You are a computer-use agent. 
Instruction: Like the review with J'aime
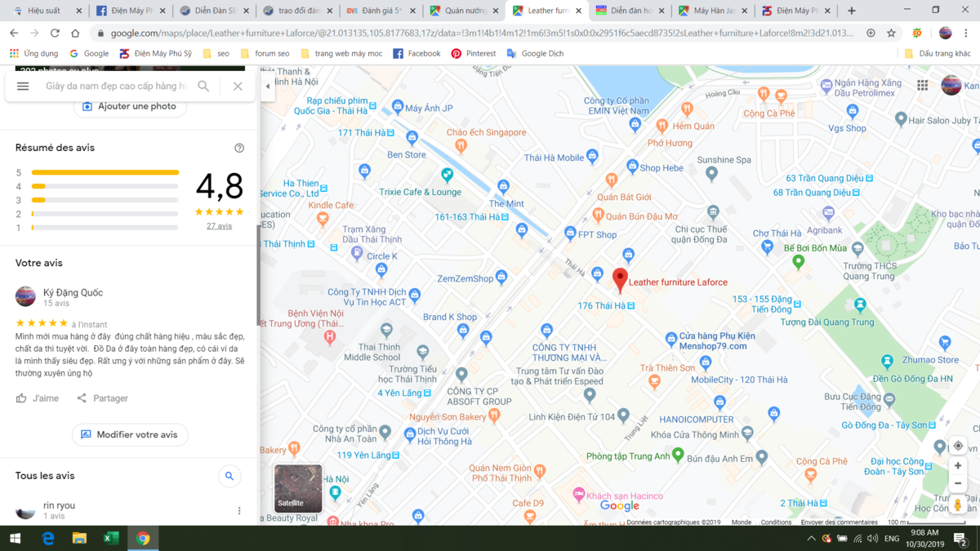tap(38, 398)
